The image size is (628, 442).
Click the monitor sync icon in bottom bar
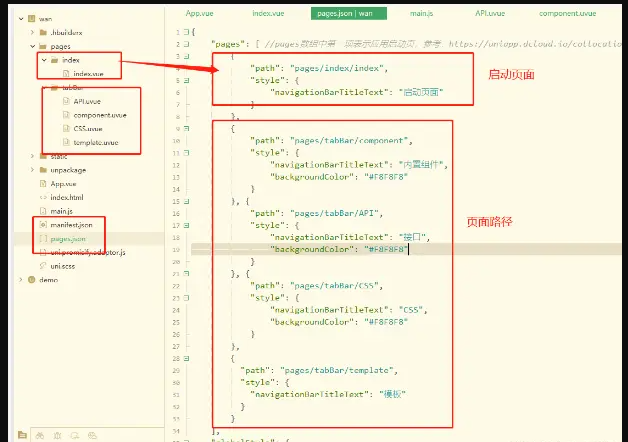point(74,436)
